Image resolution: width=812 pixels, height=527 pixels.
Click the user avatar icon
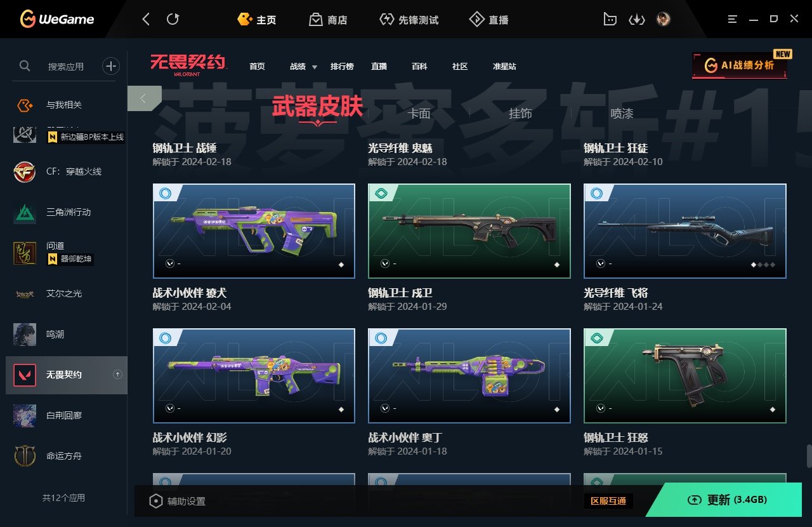(664, 19)
